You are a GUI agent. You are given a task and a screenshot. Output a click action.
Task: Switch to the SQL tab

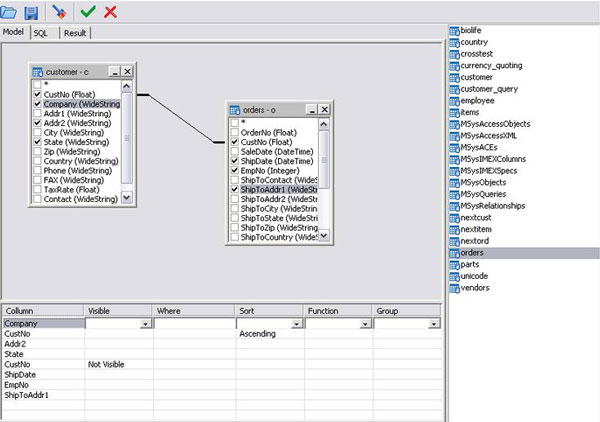[x=41, y=33]
